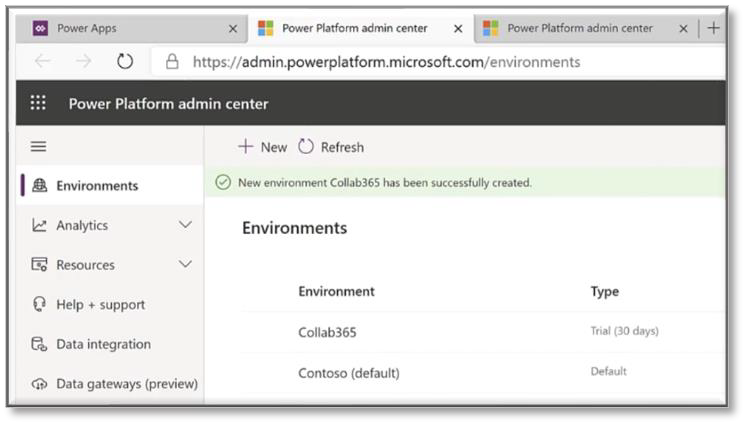Image resolution: width=746 pixels, height=425 pixels.
Task: Click the padlock site info icon
Action: coord(172,61)
